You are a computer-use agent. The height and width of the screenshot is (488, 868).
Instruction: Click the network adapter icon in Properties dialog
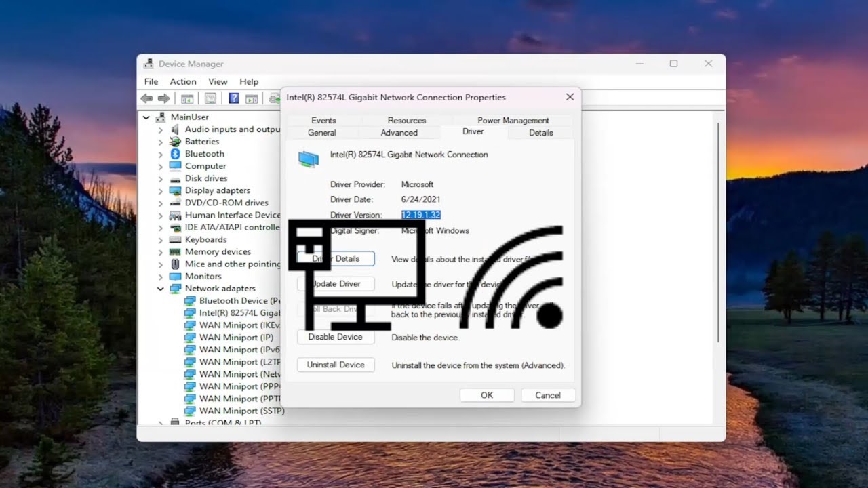(308, 159)
